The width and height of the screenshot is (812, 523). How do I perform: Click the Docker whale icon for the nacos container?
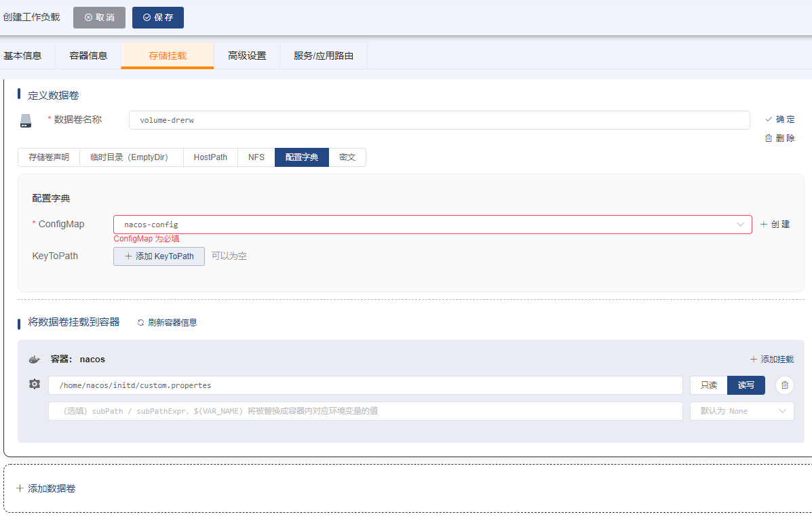(35, 360)
